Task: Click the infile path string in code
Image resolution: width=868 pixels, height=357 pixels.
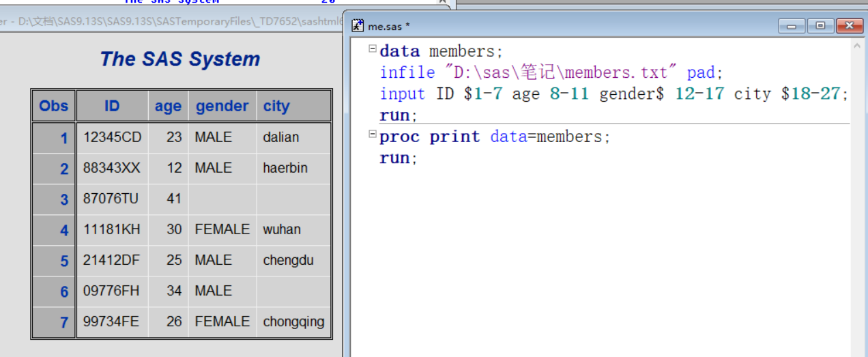Action: pyautogui.click(x=560, y=72)
